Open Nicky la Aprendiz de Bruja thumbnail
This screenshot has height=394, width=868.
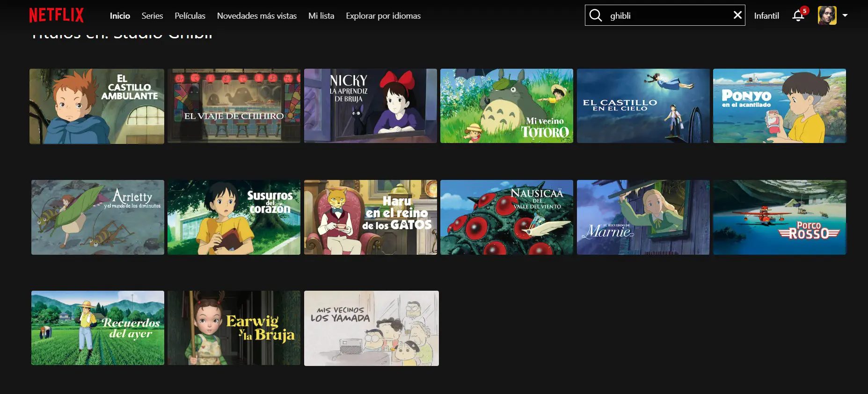pyautogui.click(x=371, y=106)
